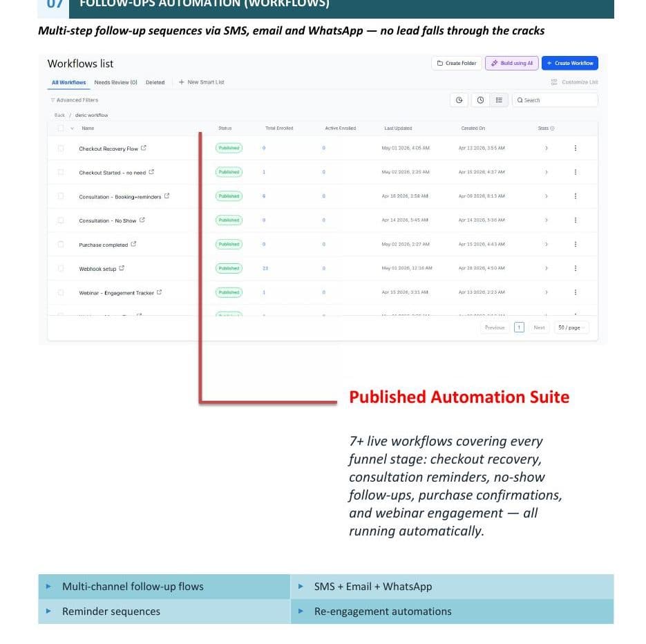646x644 pixels.
Task: Click the Last Updated column header
Action: (398, 129)
